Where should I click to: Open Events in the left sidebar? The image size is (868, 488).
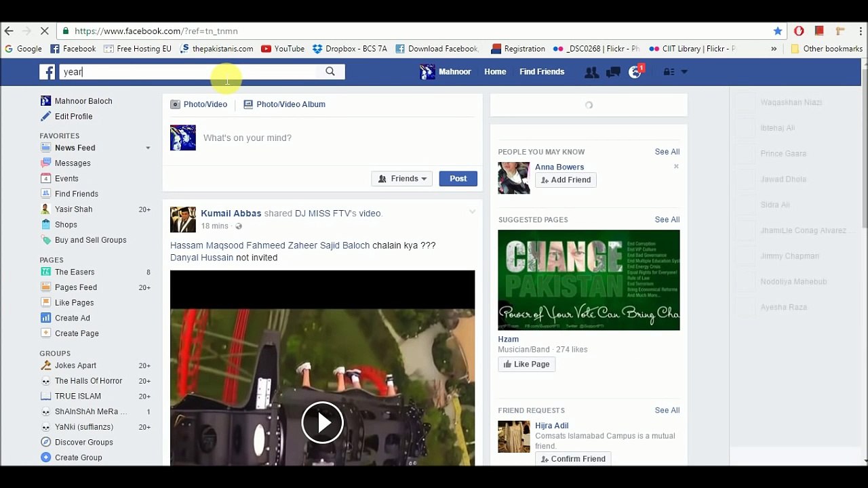coord(66,179)
